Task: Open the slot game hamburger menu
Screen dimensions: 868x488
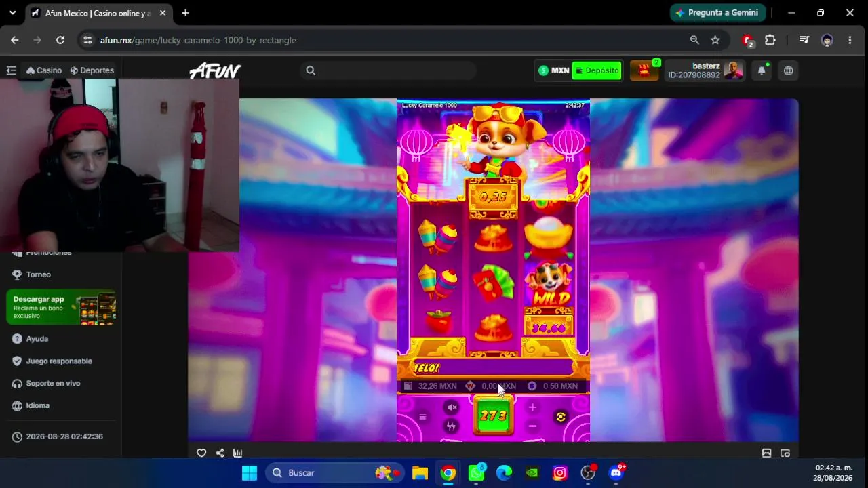Action: click(422, 417)
